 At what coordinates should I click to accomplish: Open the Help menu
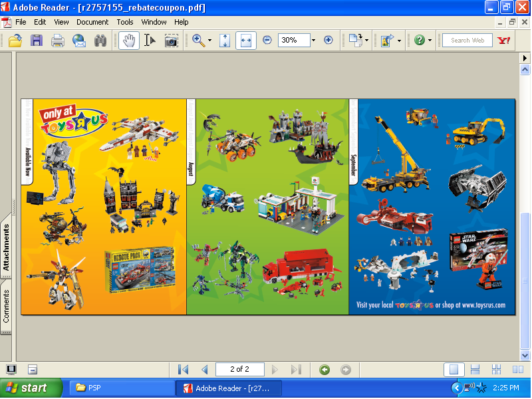point(181,22)
